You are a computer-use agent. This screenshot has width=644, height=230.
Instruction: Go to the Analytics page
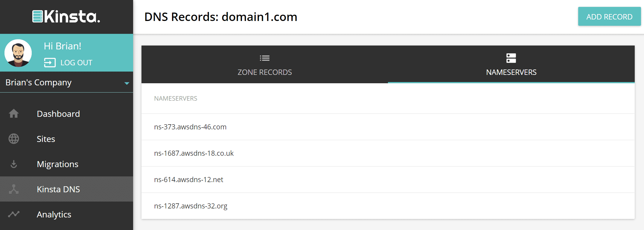(66, 214)
